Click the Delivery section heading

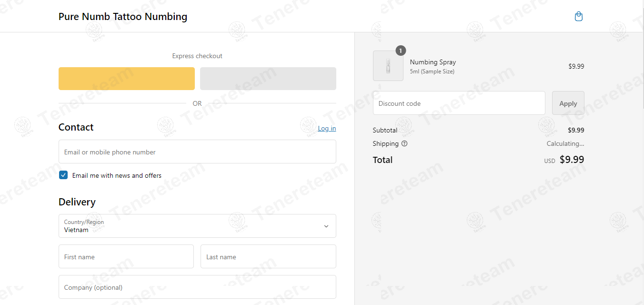[x=77, y=202]
